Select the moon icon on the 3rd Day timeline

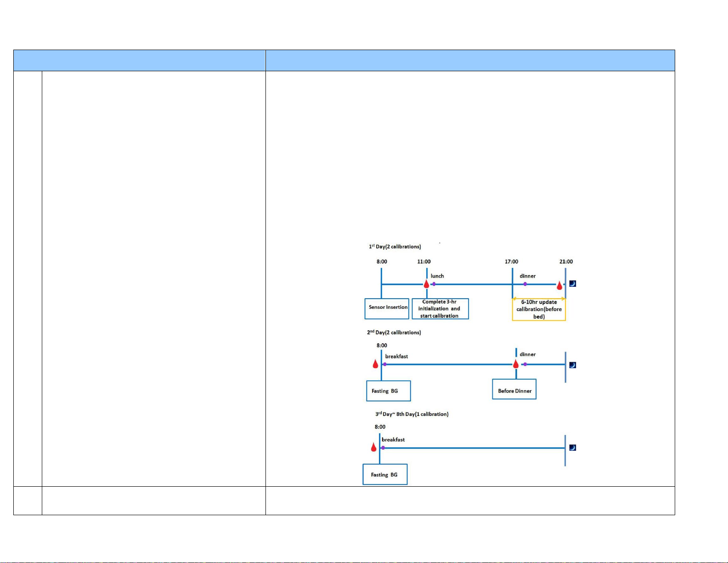point(573,448)
